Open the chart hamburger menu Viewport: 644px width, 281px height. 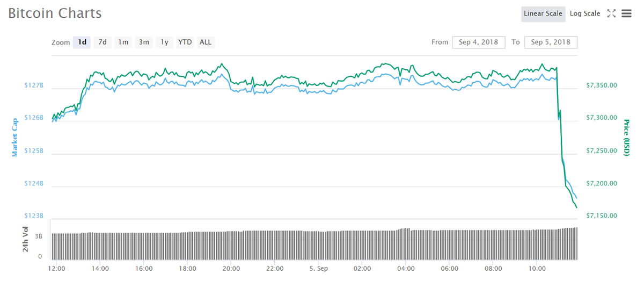pyautogui.click(x=626, y=14)
